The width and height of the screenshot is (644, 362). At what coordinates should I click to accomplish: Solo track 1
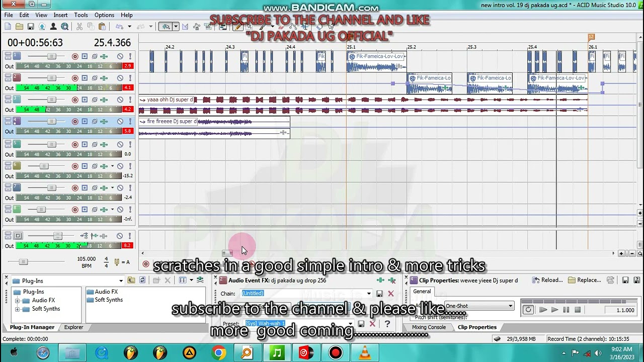130,56
